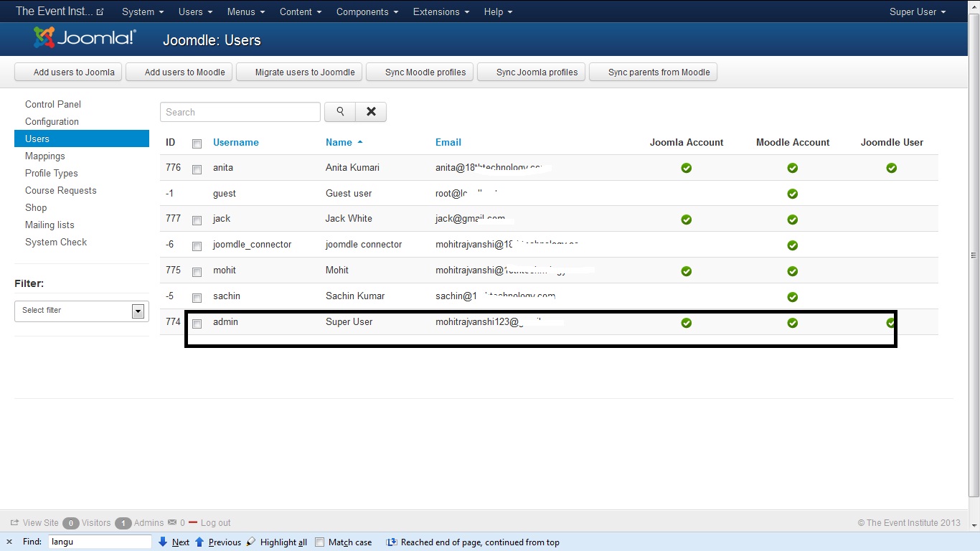
Task: Click the View Site link
Action: click(x=40, y=523)
